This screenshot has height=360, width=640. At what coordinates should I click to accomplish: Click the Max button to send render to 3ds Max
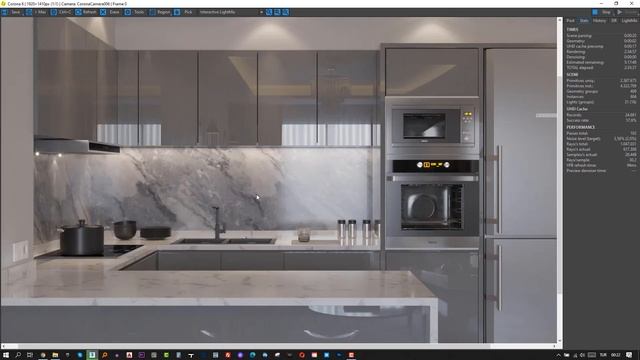click(36, 12)
